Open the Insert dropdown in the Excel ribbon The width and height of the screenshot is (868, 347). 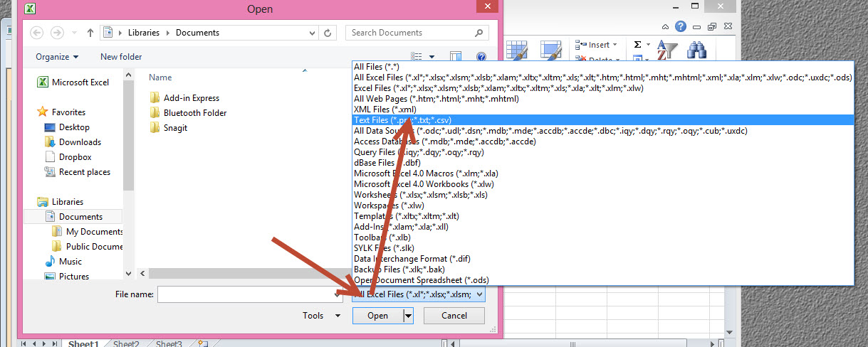[597, 45]
